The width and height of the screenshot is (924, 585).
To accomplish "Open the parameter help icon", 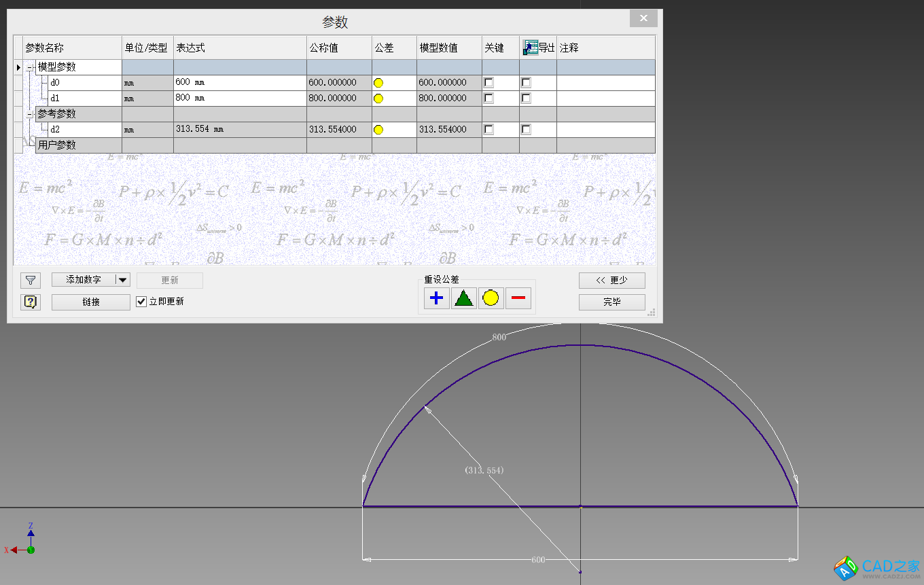I will (x=31, y=302).
